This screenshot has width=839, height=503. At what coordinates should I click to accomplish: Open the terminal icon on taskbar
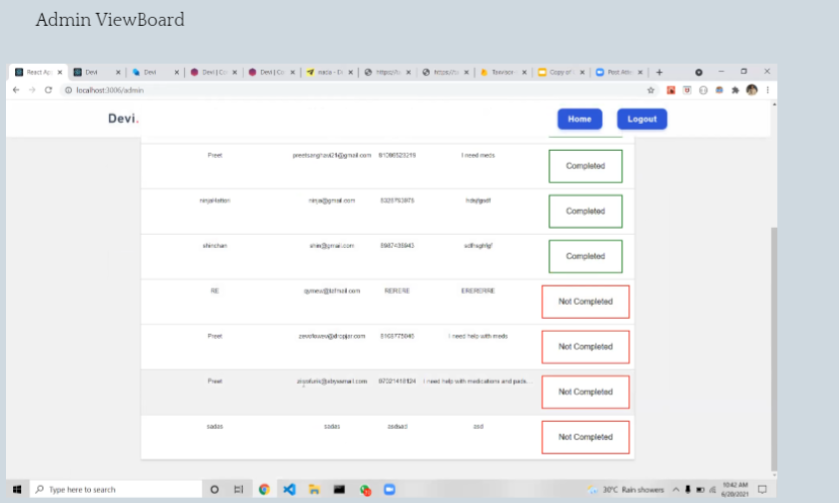click(339, 489)
